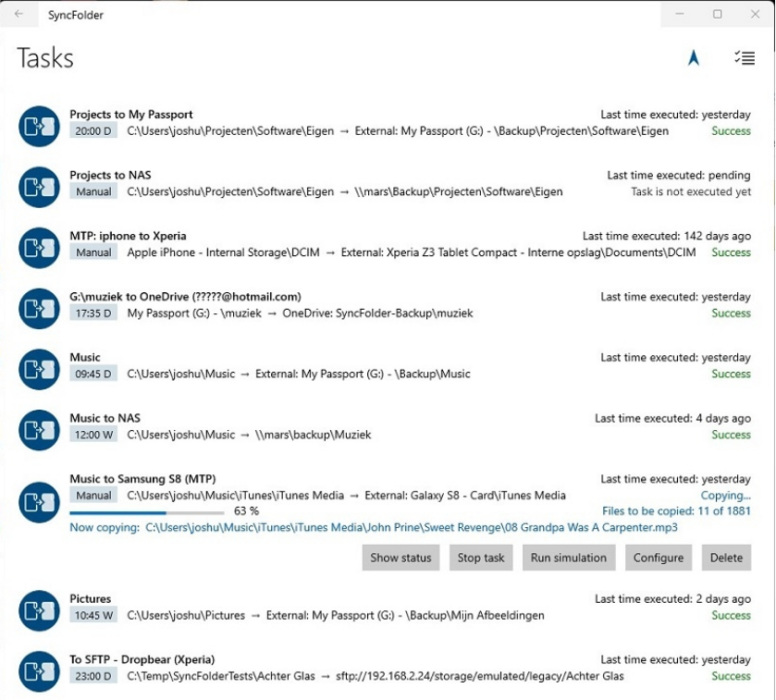Click the Manual badge on Projects to NAS
Screen dimensions: 776x700
click(x=93, y=192)
